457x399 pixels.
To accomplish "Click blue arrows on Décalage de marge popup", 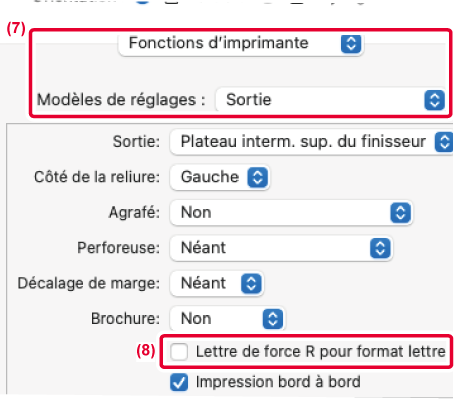I will pos(251,283).
